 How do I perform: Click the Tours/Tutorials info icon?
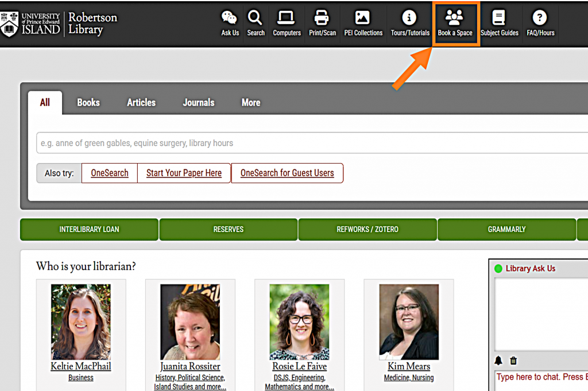[x=409, y=18]
